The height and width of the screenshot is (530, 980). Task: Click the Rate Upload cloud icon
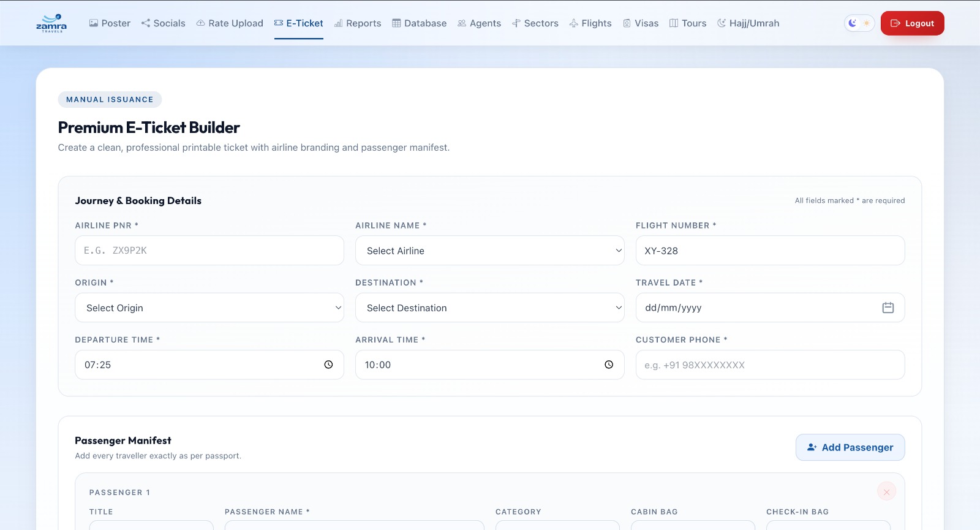[200, 23]
